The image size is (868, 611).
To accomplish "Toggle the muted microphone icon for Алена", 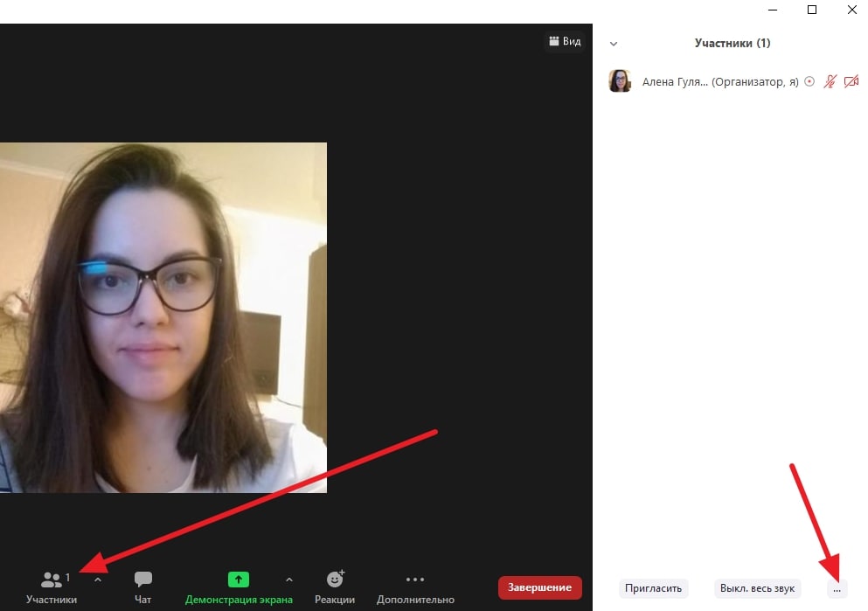I will (830, 82).
